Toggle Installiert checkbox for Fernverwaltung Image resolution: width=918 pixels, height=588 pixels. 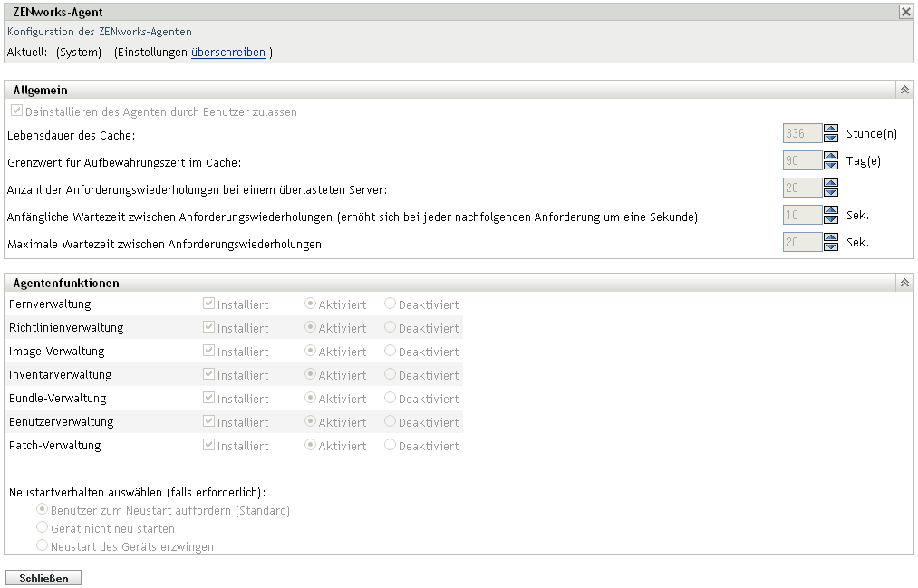[x=208, y=304]
